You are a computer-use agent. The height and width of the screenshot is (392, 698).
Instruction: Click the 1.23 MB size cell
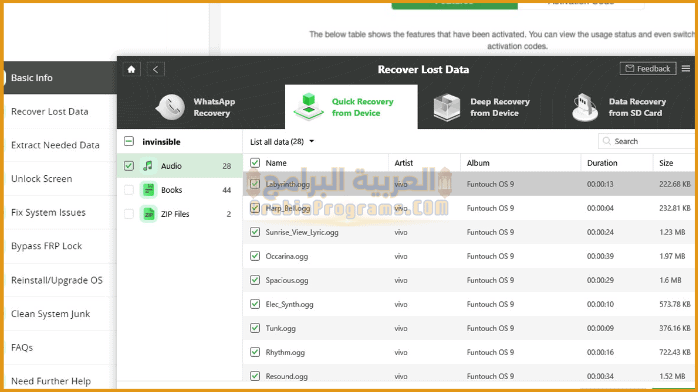pos(672,232)
